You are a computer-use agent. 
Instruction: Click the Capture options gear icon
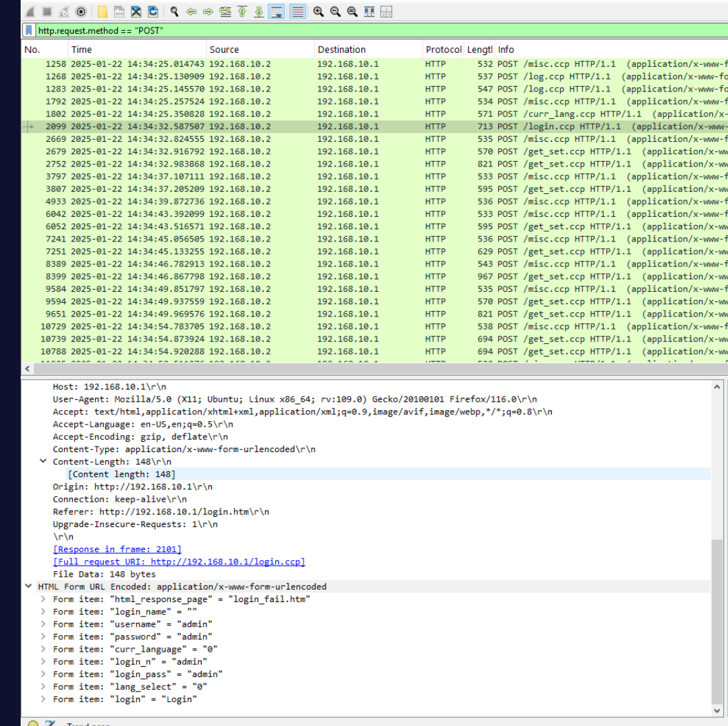point(81,12)
